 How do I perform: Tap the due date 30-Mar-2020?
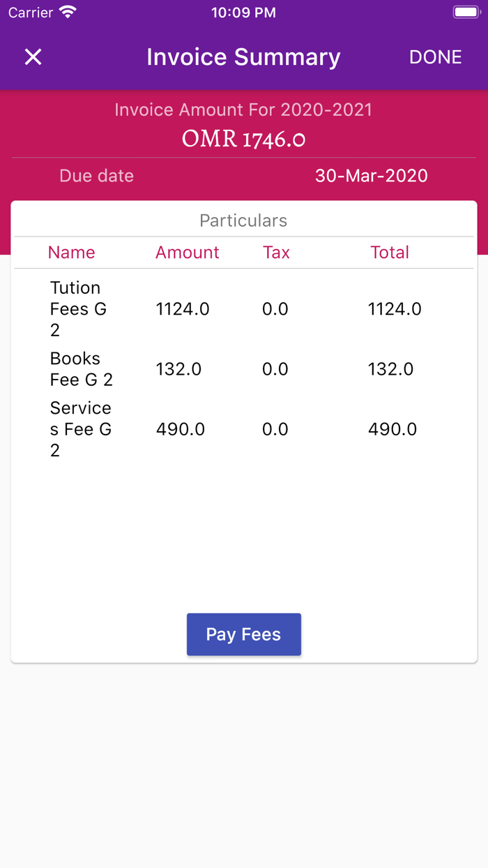pyautogui.click(x=371, y=176)
